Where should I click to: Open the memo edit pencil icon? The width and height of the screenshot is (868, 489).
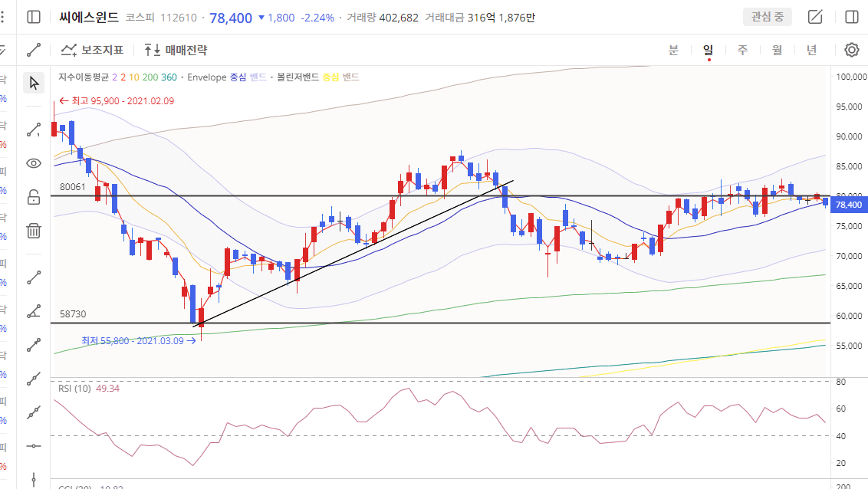pyautogui.click(x=815, y=17)
